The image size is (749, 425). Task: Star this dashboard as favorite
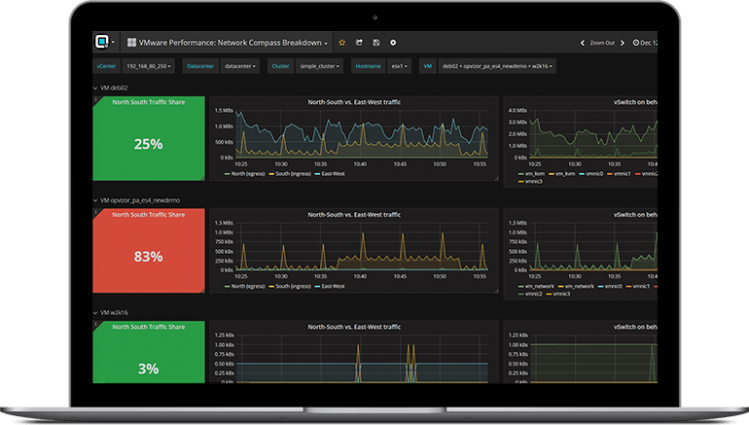[x=342, y=42]
